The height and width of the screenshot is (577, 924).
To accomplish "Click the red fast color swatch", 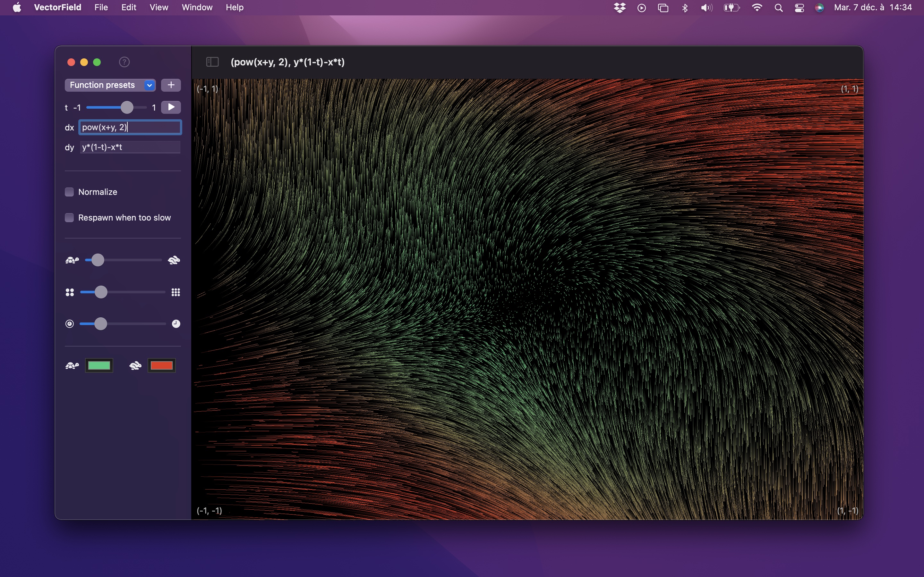I will [x=161, y=365].
